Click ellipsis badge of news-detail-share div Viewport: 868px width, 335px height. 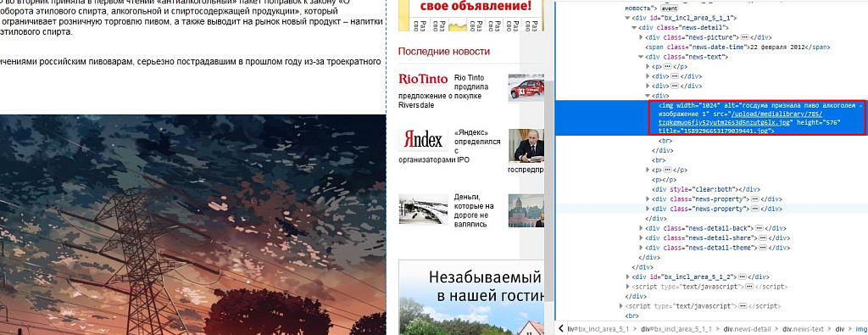point(764,237)
